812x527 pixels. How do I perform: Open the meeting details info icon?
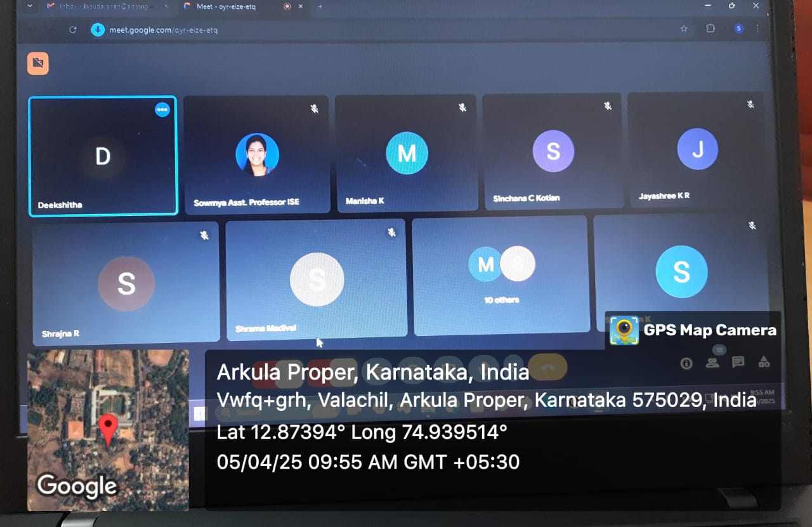pos(686,363)
